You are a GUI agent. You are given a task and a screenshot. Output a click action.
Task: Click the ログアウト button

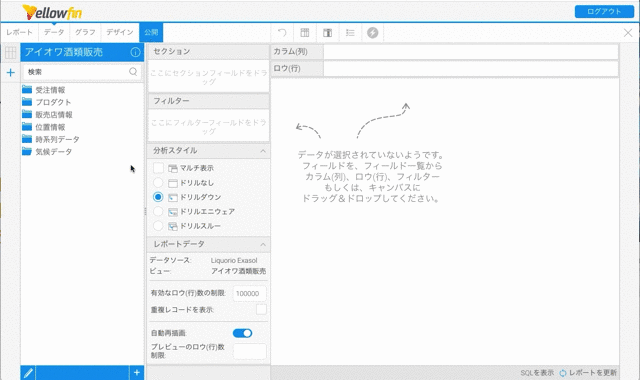[604, 11]
